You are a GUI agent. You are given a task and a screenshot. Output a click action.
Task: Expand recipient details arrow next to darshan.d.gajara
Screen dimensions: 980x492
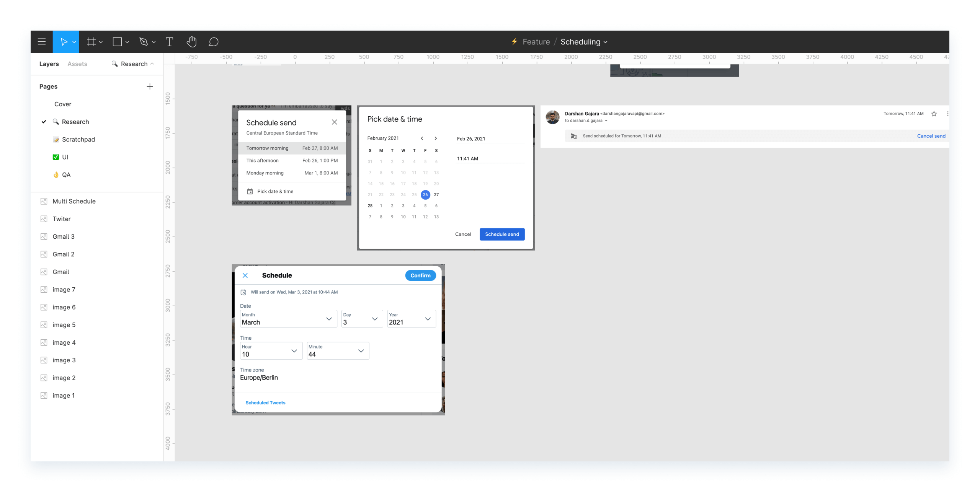click(606, 121)
